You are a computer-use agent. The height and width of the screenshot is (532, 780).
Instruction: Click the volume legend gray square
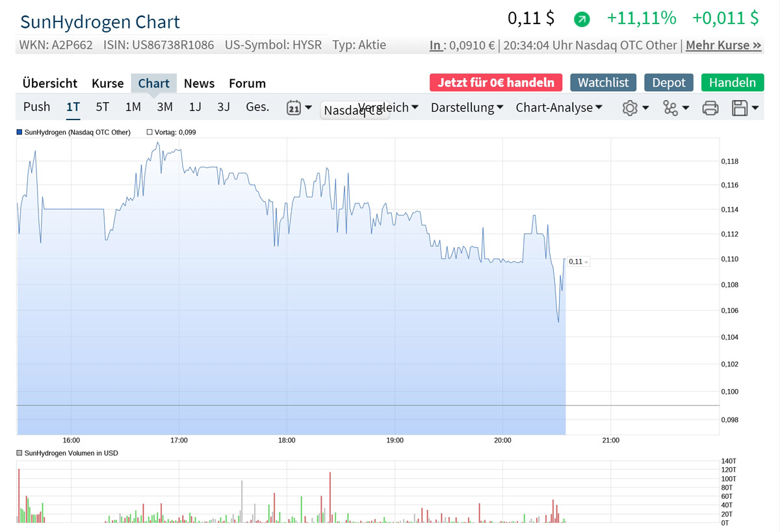(19, 453)
